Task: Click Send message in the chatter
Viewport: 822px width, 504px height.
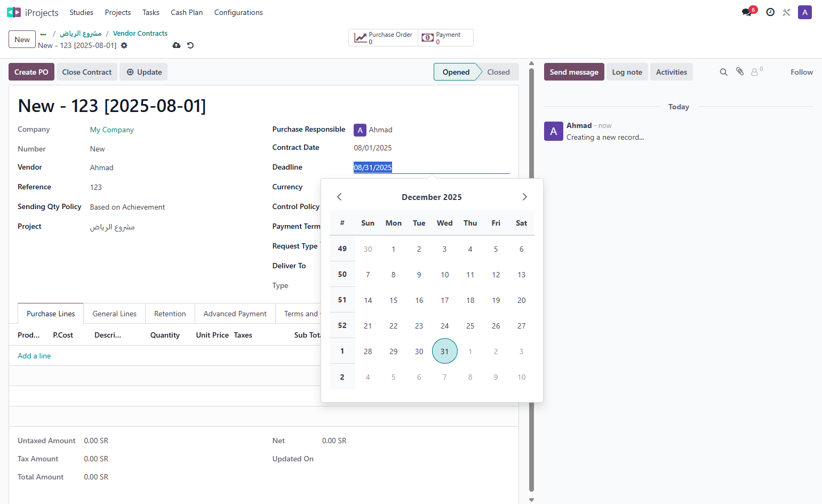Action: tap(574, 72)
